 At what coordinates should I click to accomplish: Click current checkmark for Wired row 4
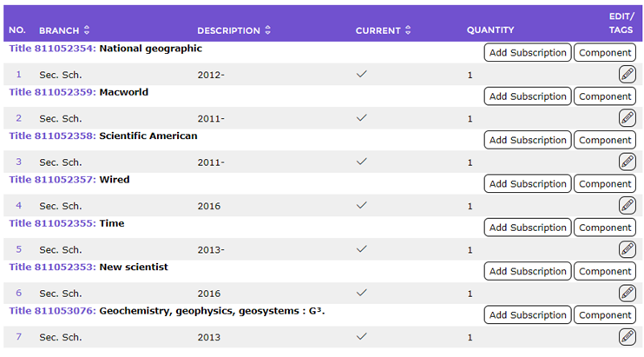pos(361,205)
